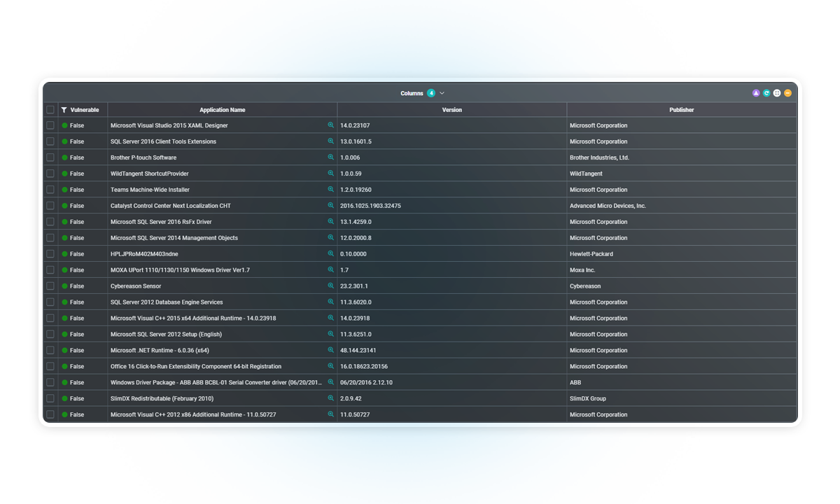Click the Publisher column header
840x504 pixels.
[681, 110]
